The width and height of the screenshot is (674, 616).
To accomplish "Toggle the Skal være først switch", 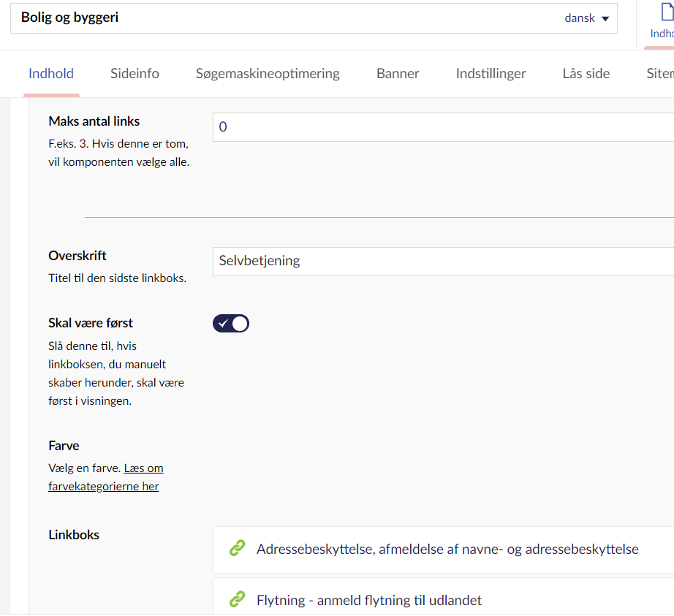I will (x=231, y=324).
